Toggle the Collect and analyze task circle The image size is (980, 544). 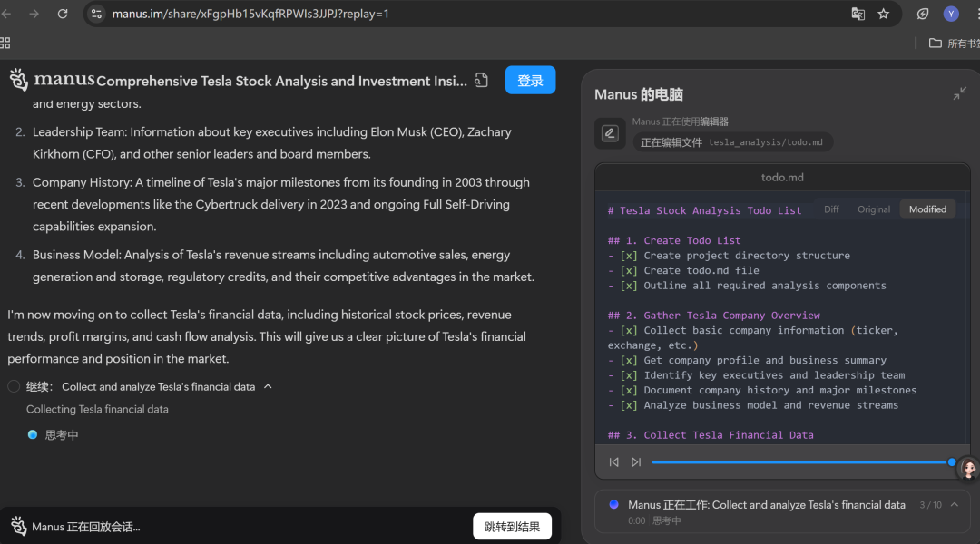14,387
